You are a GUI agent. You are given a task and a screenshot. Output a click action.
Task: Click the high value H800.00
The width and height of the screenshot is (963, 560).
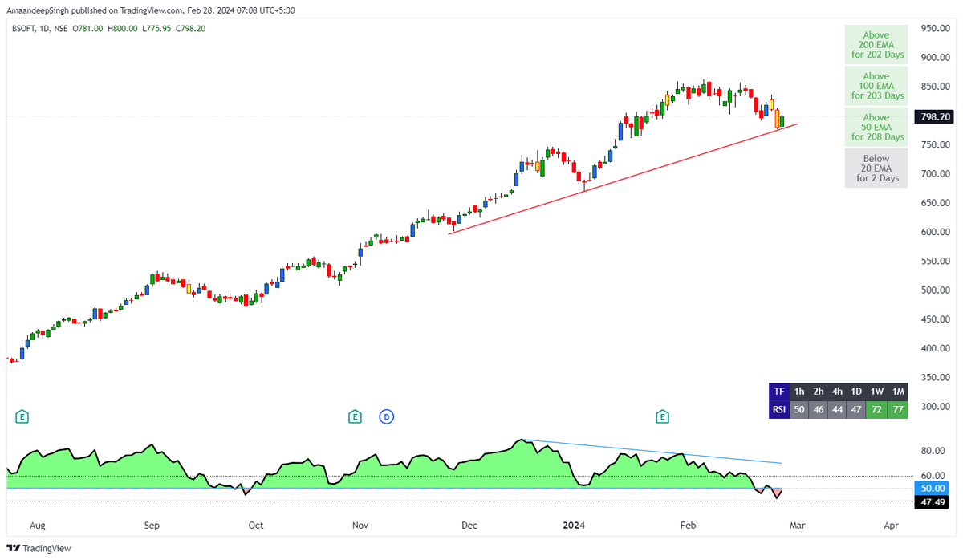point(124,28)
